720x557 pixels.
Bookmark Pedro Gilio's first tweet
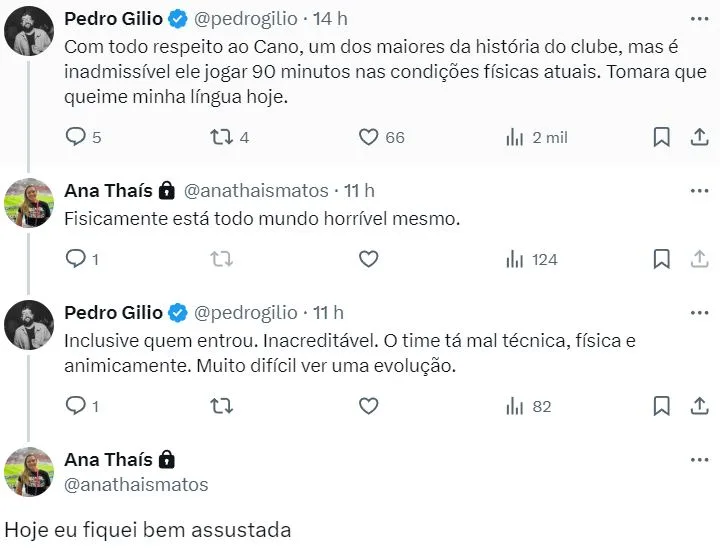tap(661, 137)
